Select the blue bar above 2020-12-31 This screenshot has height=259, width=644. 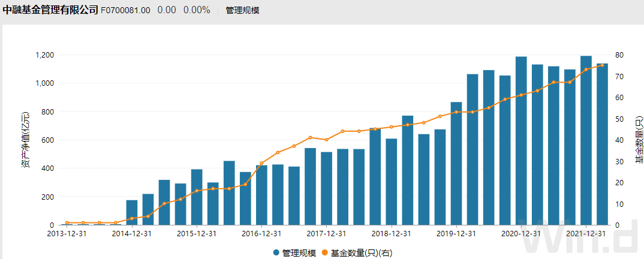[521, 141]
